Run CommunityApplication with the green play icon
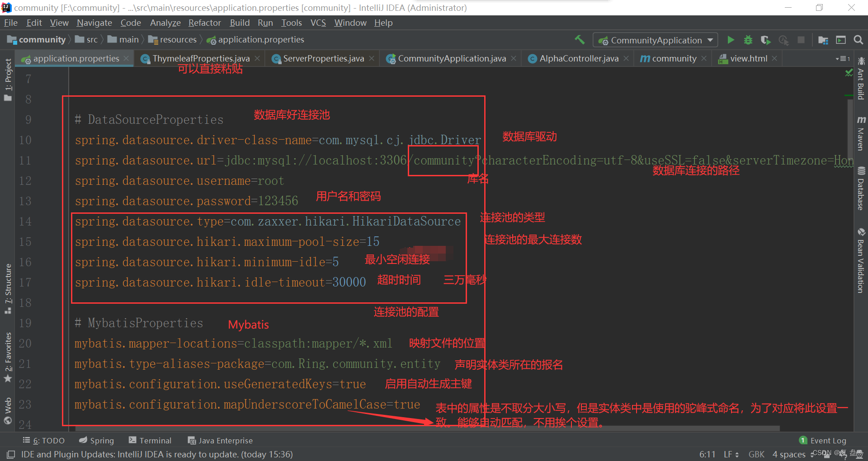 click(x=731, y=40)
